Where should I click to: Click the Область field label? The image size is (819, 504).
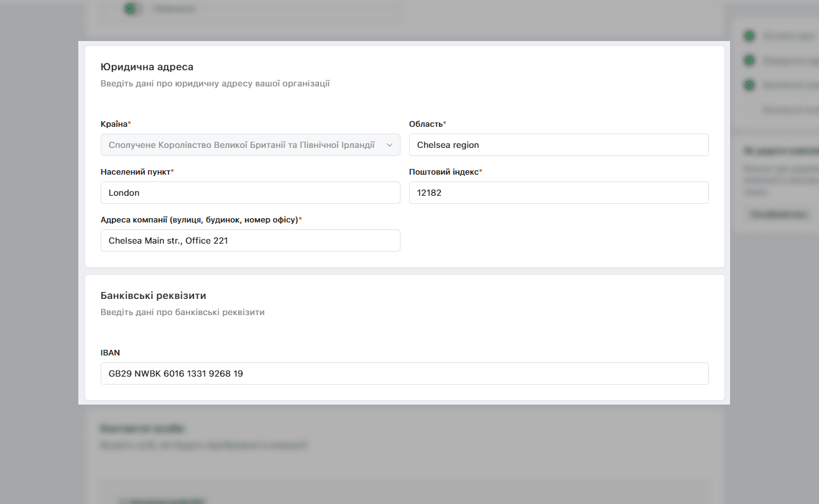pos(428,124)
